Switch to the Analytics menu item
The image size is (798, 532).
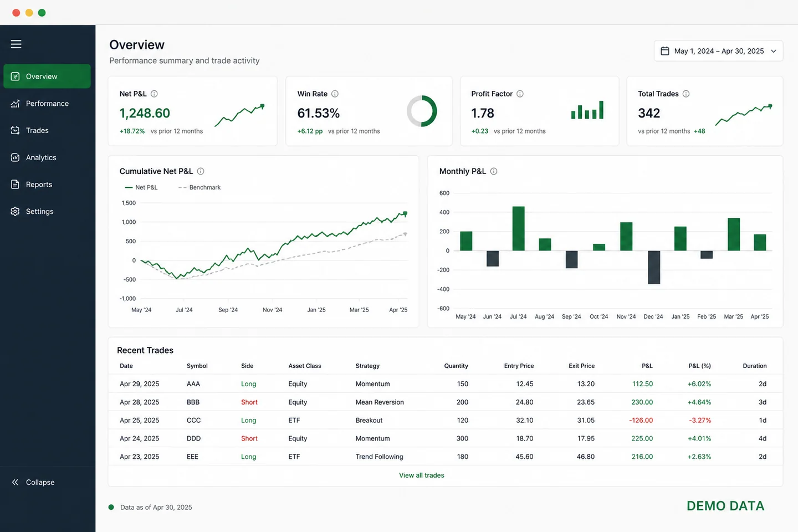tap(47, 157)
